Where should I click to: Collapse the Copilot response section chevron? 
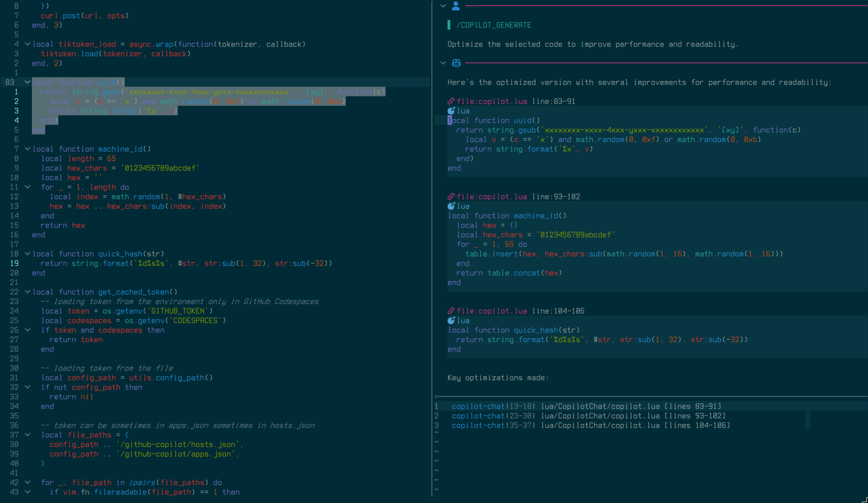(x=443, y=63)
